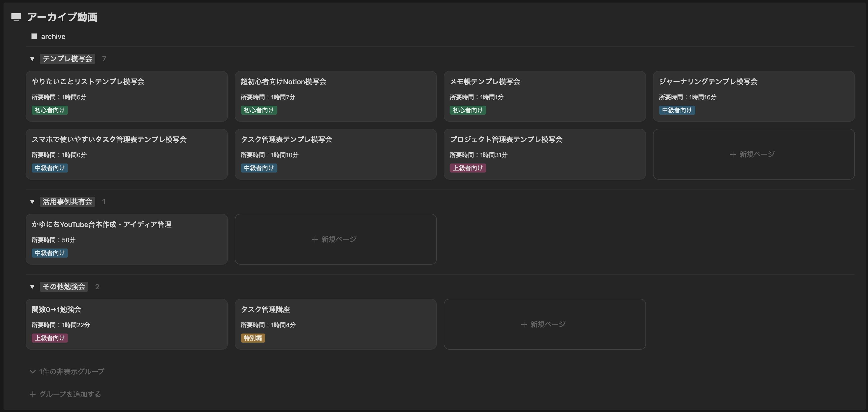The height and width of the screenshot is (412, 868).
Task: Add 新規ページ in テンプレ模写会 group
Action: click(x=754, y=154)
